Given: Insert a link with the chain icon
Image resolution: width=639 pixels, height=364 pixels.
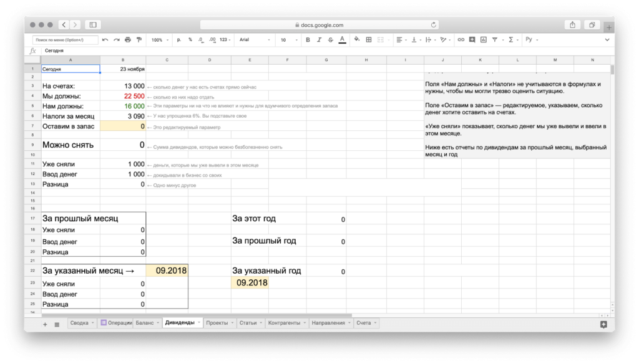Looking at the screenshot, I should (x=461, y=39).
